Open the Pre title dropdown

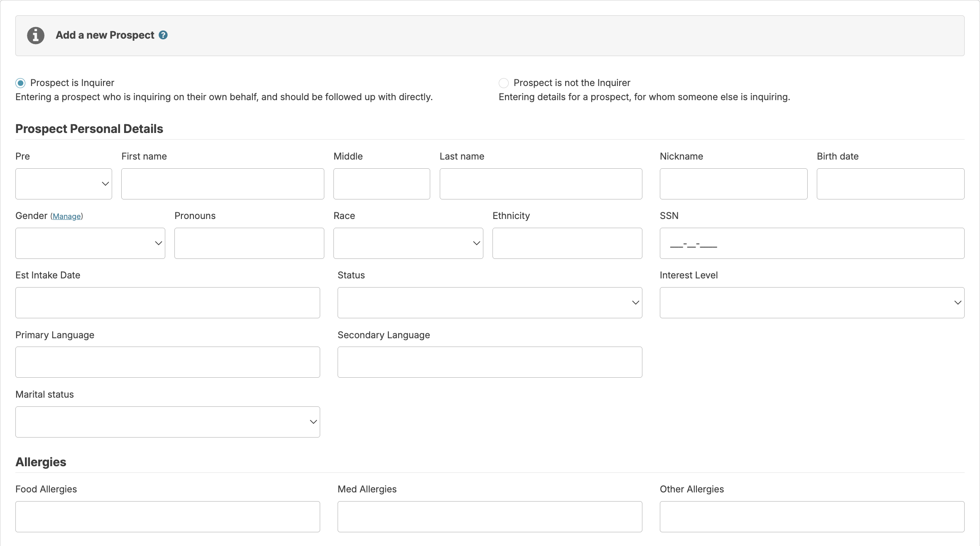coord(64,184)
